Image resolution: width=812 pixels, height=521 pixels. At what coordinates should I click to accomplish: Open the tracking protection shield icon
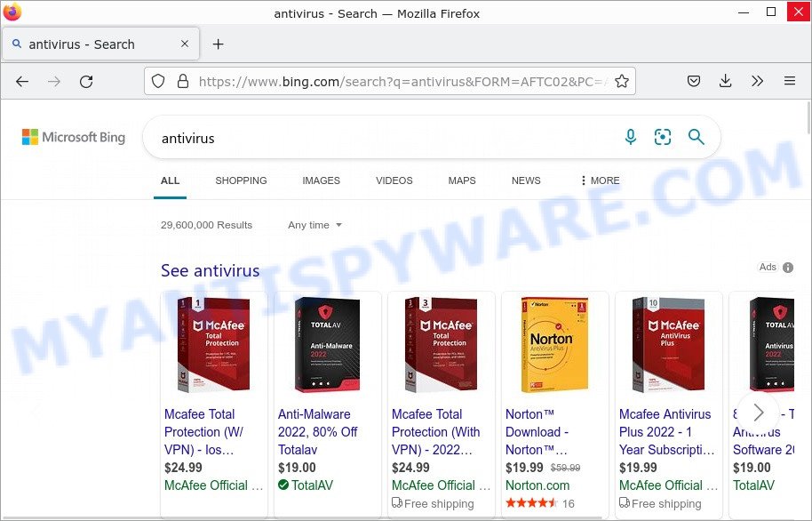[x=158, y=82]
